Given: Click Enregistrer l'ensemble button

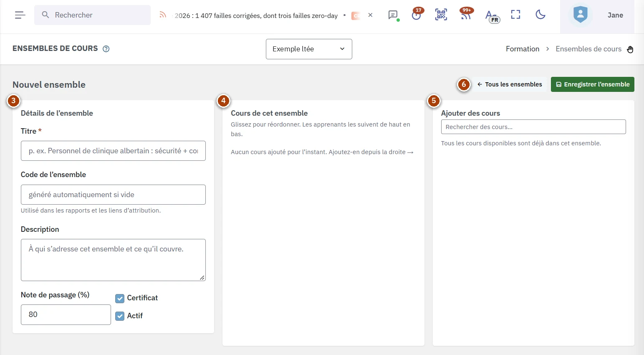Looking at the screenshot, I should pos(593,84).
